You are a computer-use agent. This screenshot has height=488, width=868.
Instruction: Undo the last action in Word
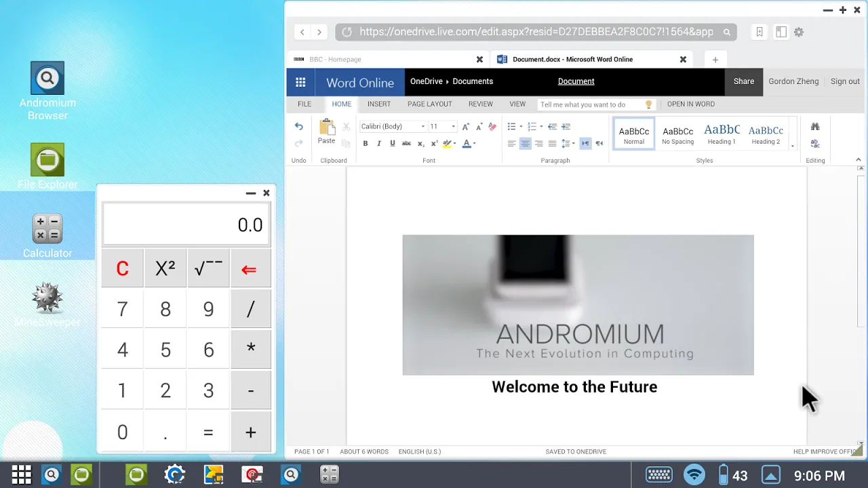298,127
